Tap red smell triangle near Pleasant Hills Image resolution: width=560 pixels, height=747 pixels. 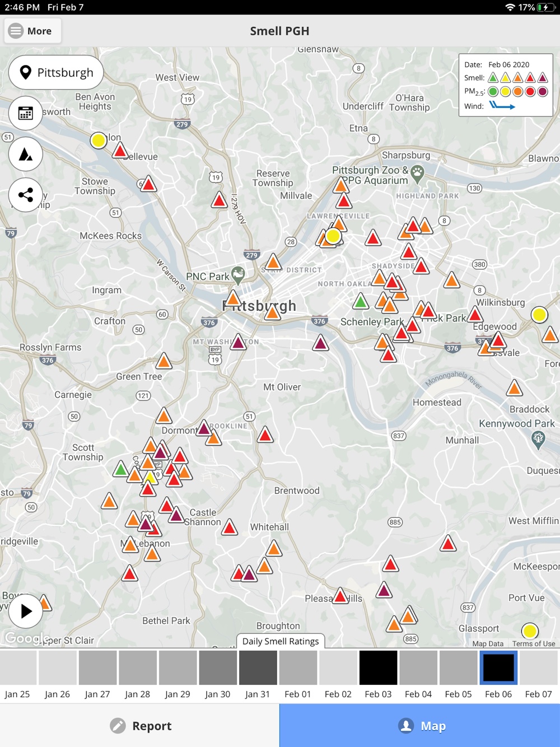(x=340, y=596)
